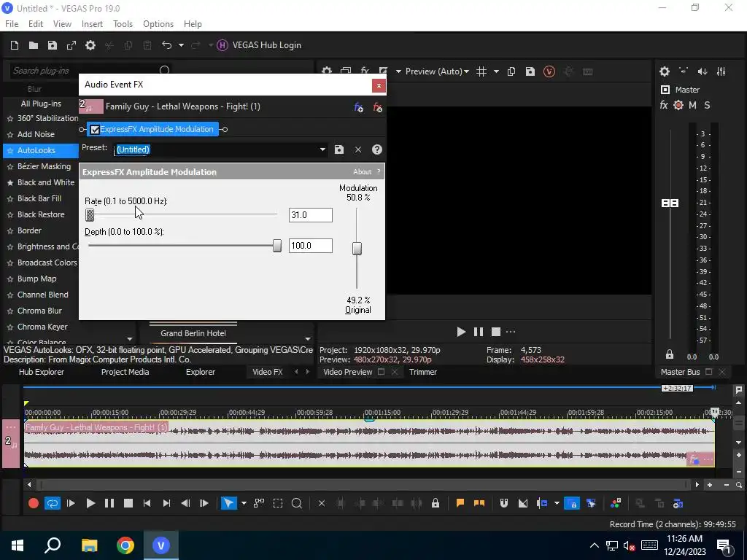Open Project Properties gear in main toolbar

pos(90,45)
